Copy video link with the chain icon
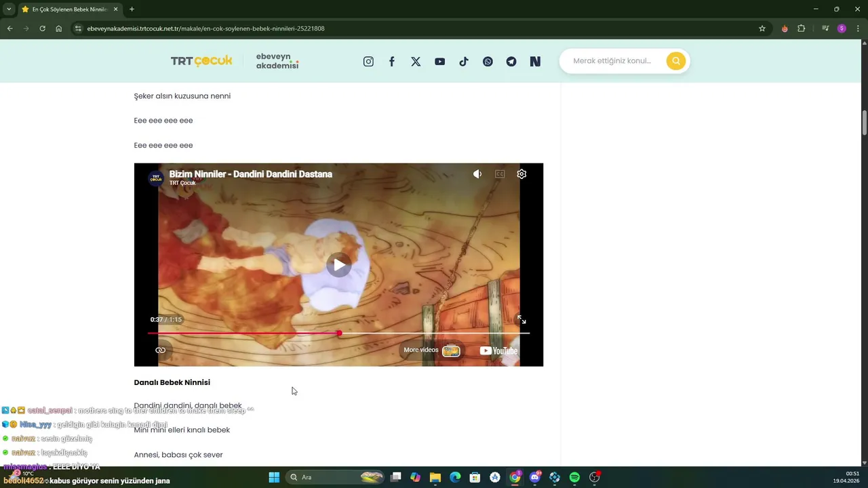 point(161,350)
